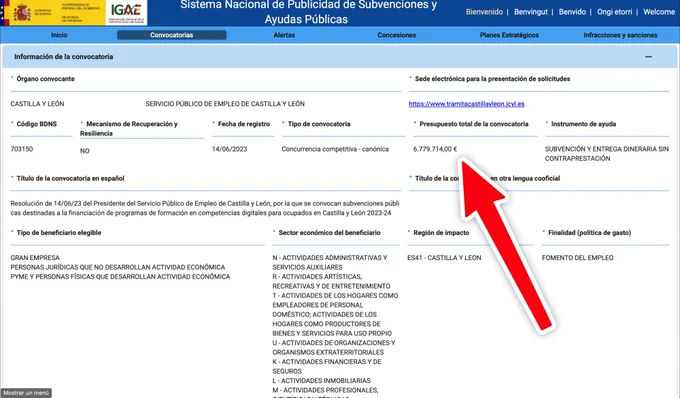Switch language with Benvingut link
680x398 pixels.
point(531,12)
